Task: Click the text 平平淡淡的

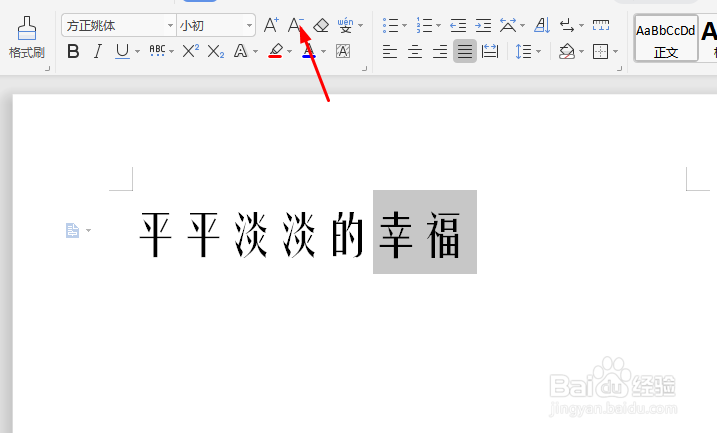Action: 252,235
